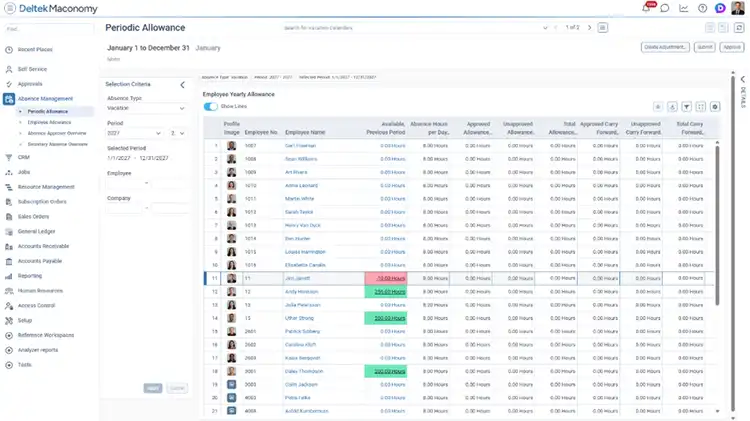The width and height of the screenshot is (750, 421).
Task: Click the Create Adjustment button
Action: point(665,47)
